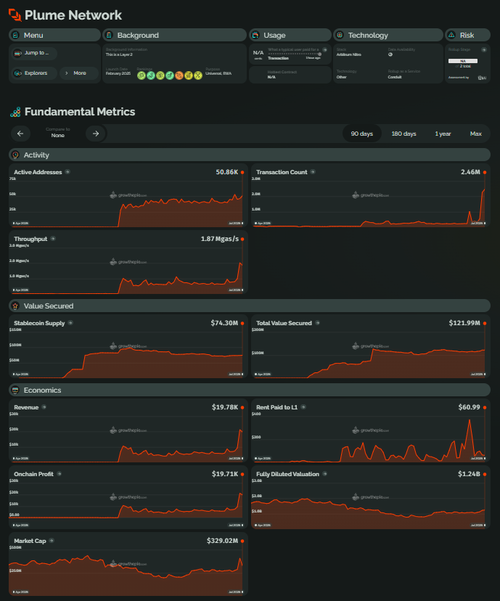Click the $121.99M Total Value Secured value

(464, 323)
